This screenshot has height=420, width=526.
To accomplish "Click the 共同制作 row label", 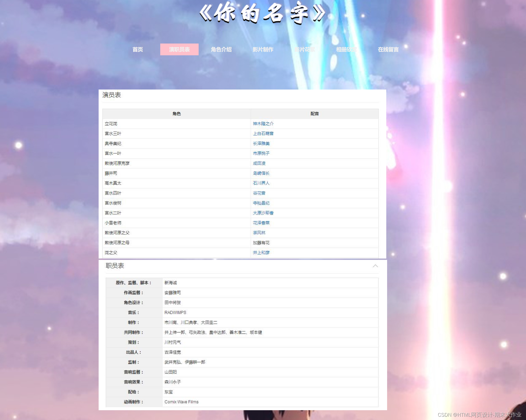I will tap(133, 332).
